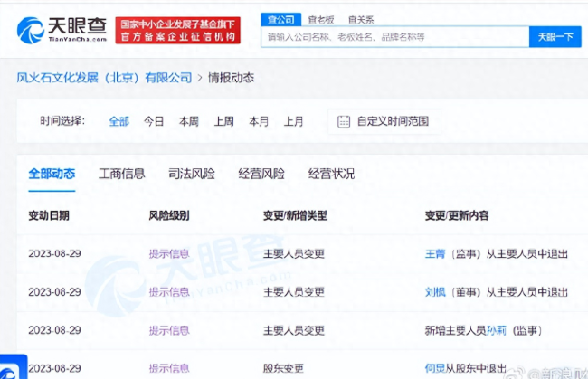
Task: Click the date in the 刘枫 row
Action: pyautogui.click(x=55, y=292)
